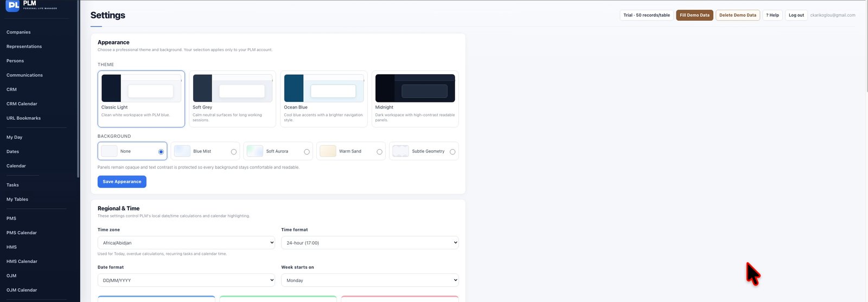This screenshot has width=868, height=302.
Task: Open the Time zone dropdown
Action: point(186,243)
